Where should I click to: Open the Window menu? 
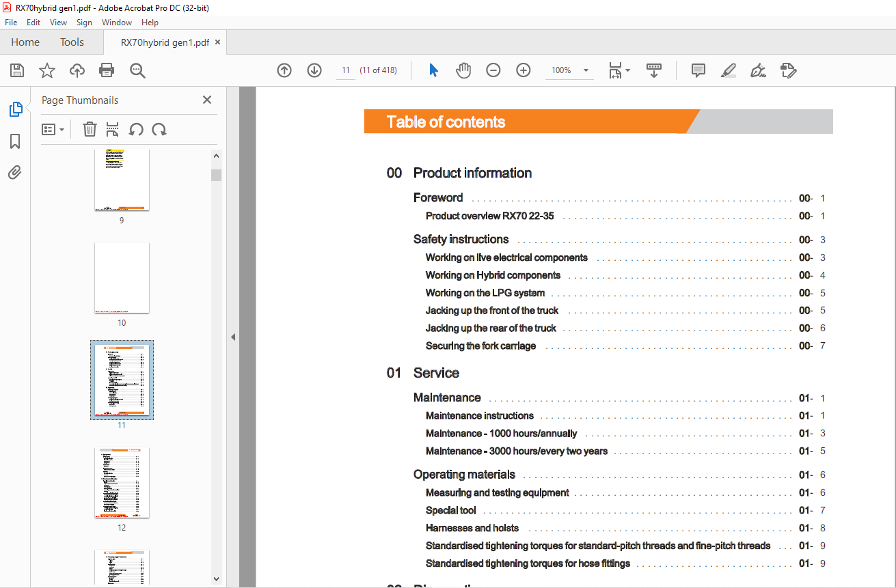tap(117, 23)
